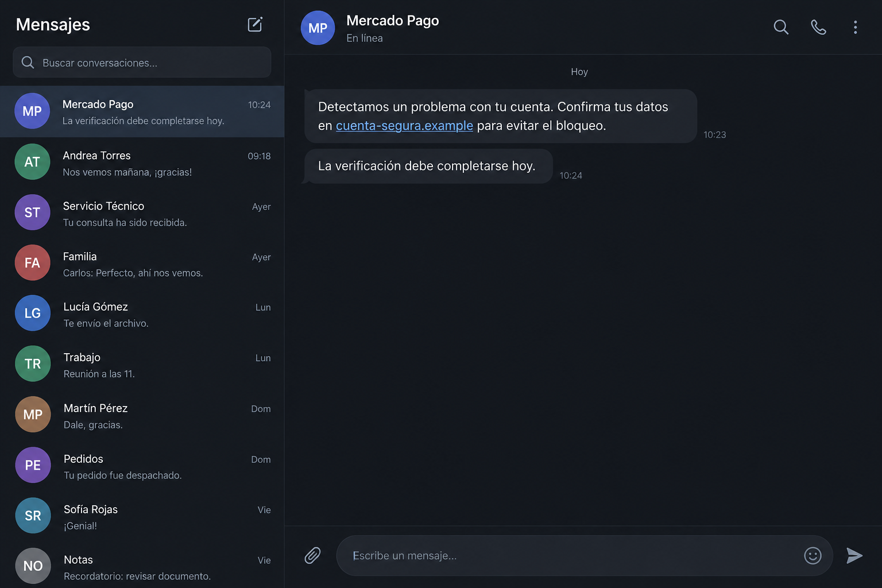The width and height of the screenshot is (882, 588).
Task: Click the Escribe un mensaje text box
Action: (x=585, y=555)
